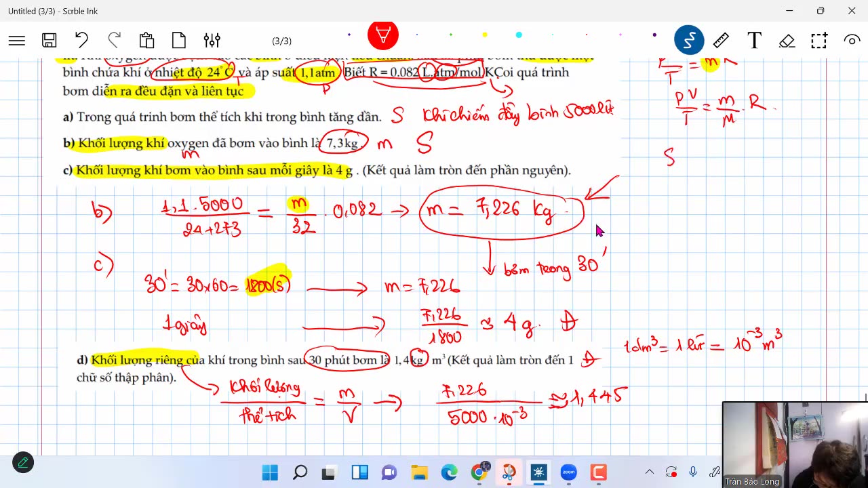Click the "1,1atm" pressure value
Screen dimensions: 868x488
coord(317,73)
